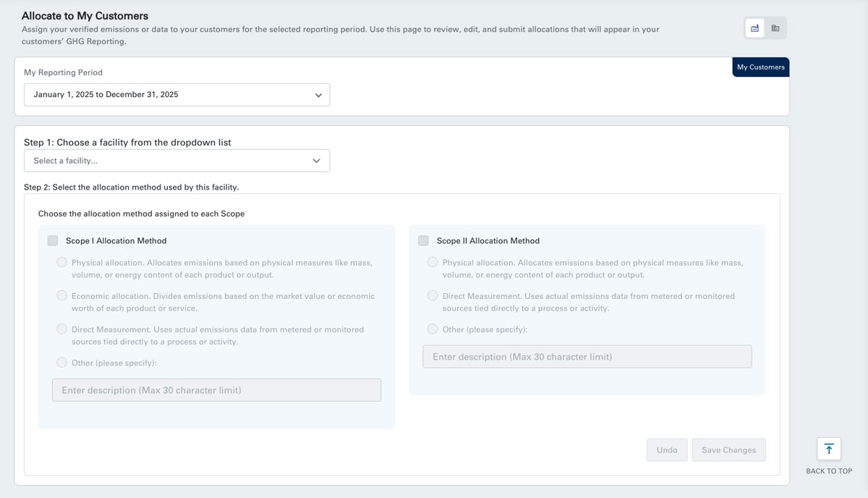
Task: Select Scope I Direct Measurement radio button
Action: [61, 329]
